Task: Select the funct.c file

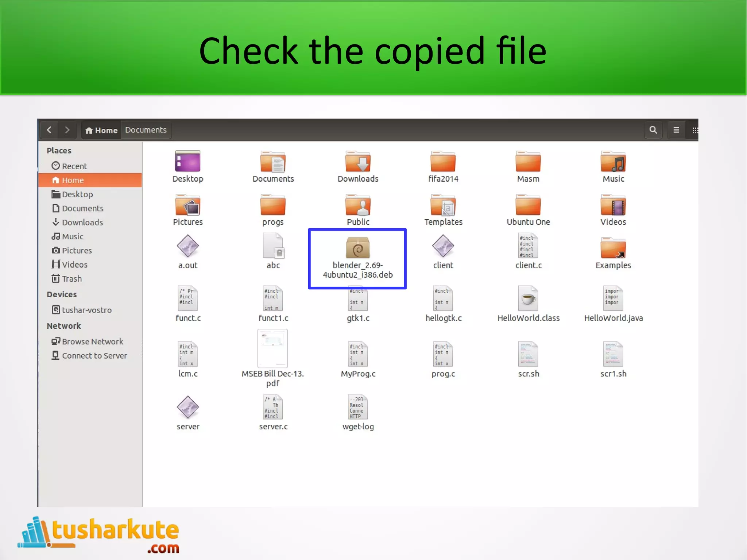Action: click(188, 304)
